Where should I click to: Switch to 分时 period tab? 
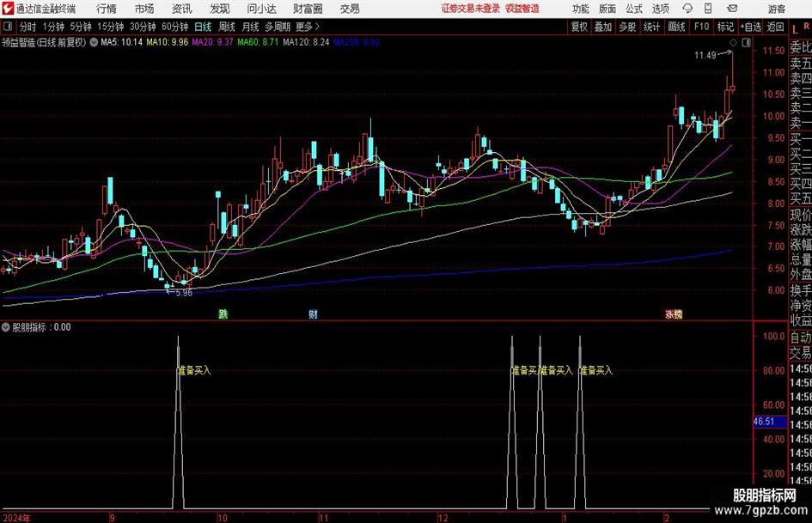27,27
